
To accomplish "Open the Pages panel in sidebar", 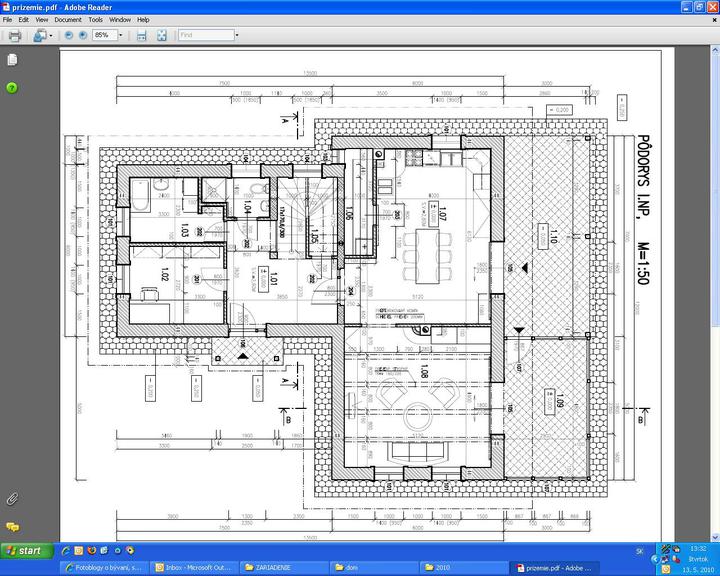I will point(12,60).
